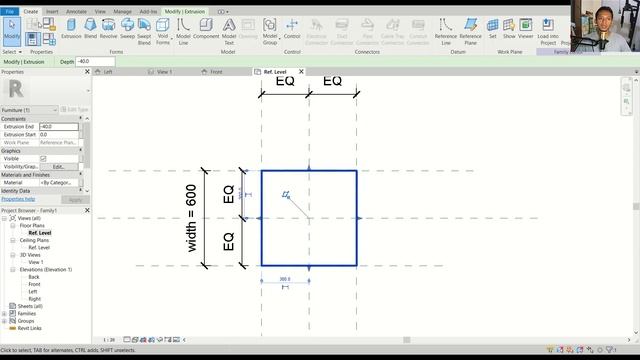Select the Back elevation in browser
640x360 pixels.
tap(34, 277)
